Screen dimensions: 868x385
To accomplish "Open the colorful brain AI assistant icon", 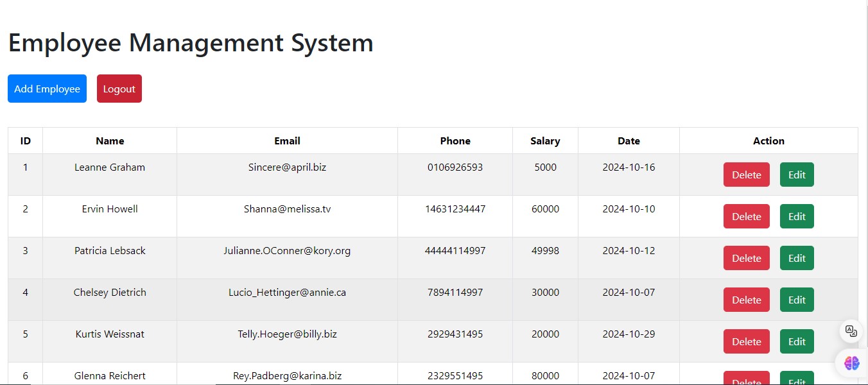I will [x=851, y=363].
